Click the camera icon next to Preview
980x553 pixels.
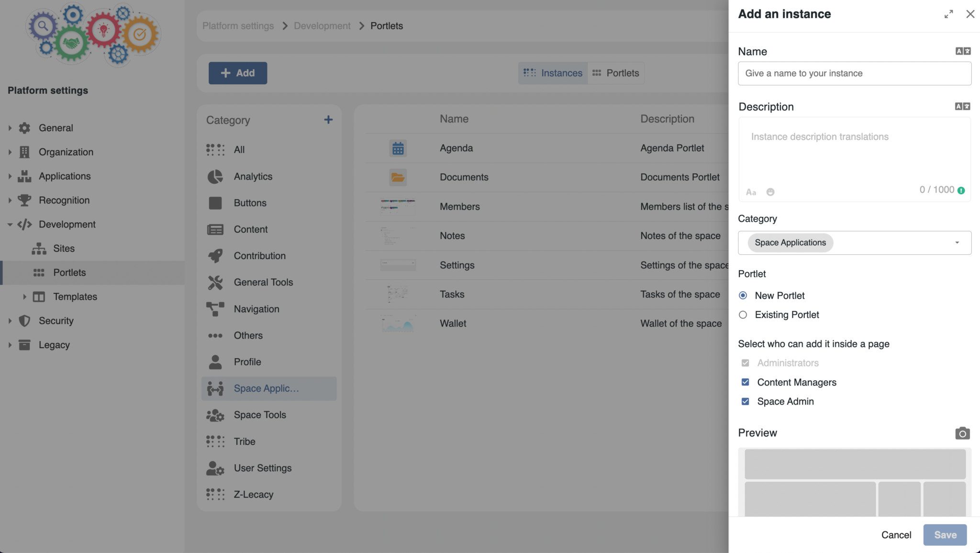(x=962, y=433)
